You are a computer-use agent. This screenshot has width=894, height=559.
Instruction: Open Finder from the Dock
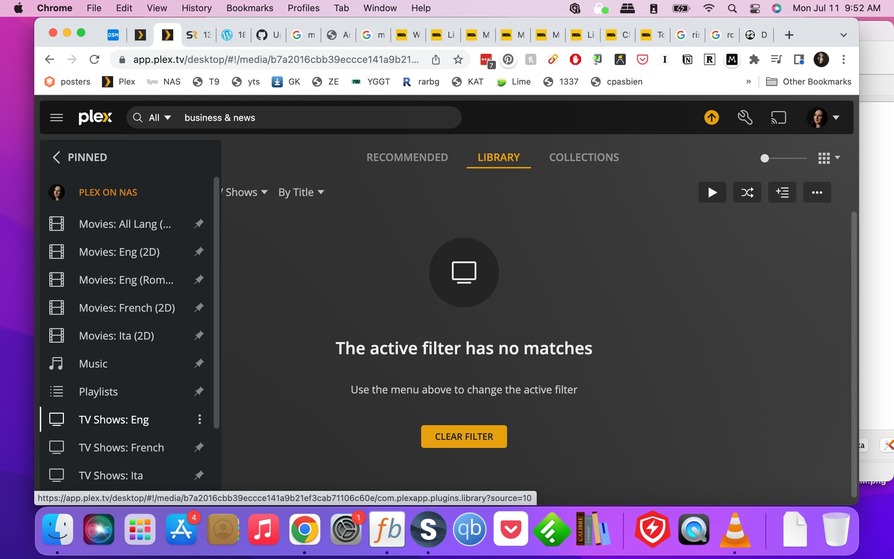coord(58,529)
